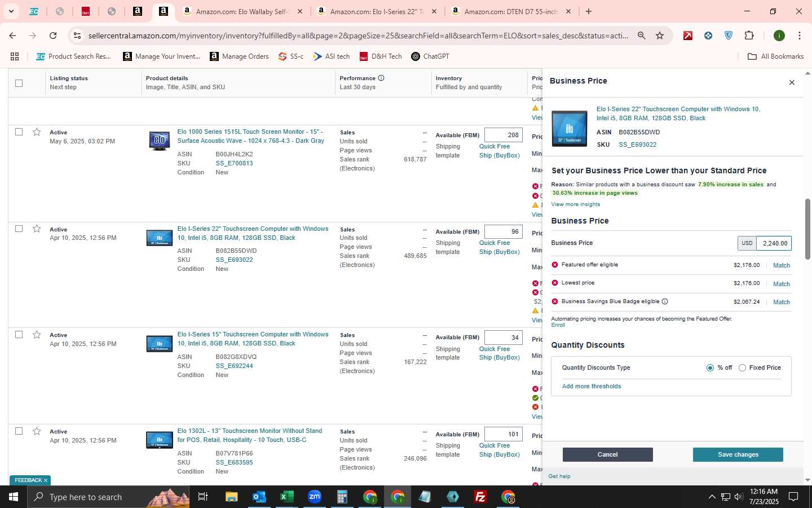Open Add more thresholds link
This screenshot has width=812, height=508.
591,387
